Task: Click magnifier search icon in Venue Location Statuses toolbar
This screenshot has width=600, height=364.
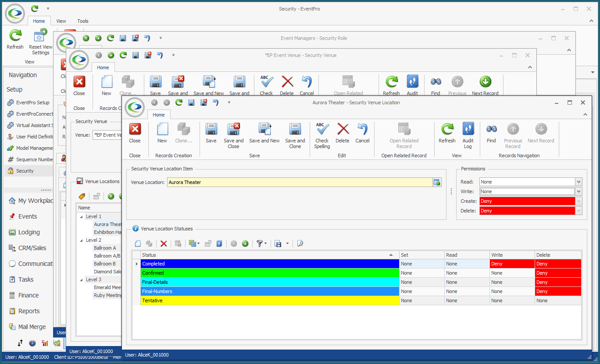Action: pyautogui.click(x=300, y=244)
